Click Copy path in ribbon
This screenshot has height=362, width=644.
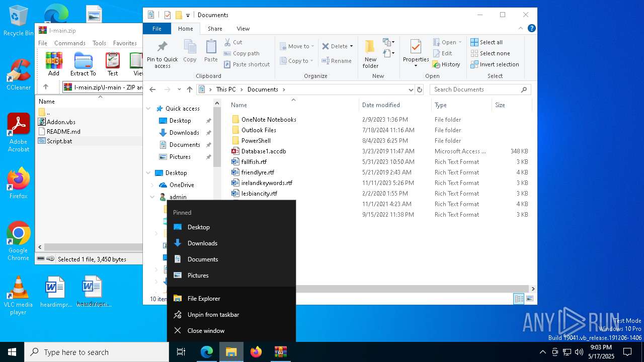[x=242, y=53]
